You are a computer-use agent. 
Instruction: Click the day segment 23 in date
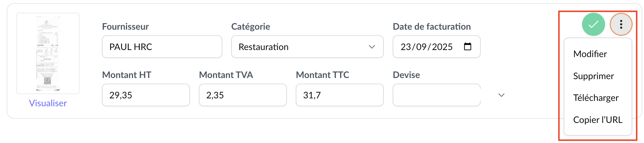click(406, 47)
